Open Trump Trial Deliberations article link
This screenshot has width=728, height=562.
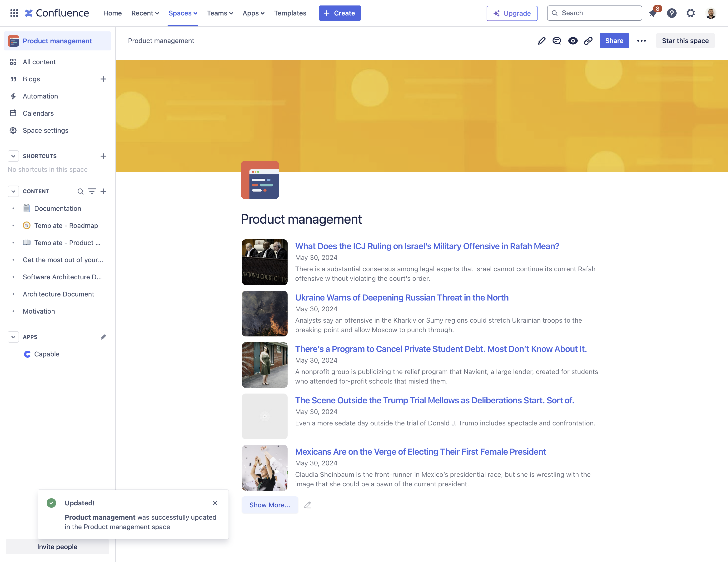point(434,400)
